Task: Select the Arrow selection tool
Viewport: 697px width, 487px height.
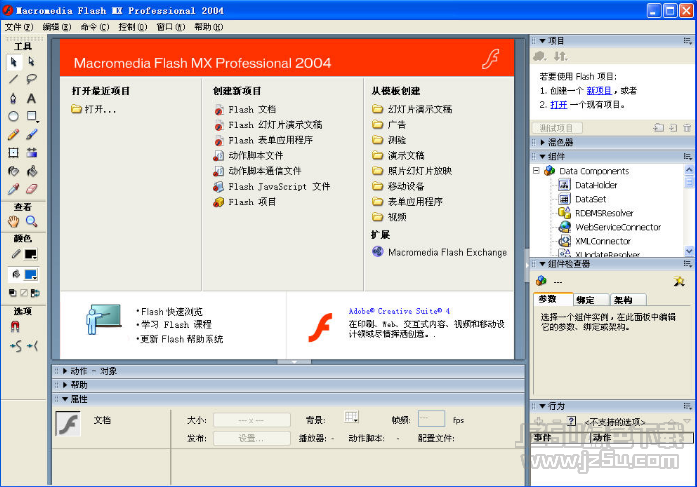Action: tap(13, 62)
